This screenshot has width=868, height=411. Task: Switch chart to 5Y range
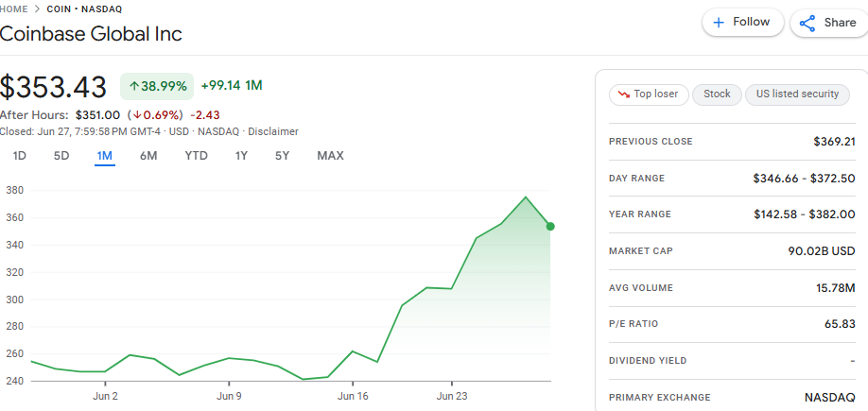pos(283,156)
